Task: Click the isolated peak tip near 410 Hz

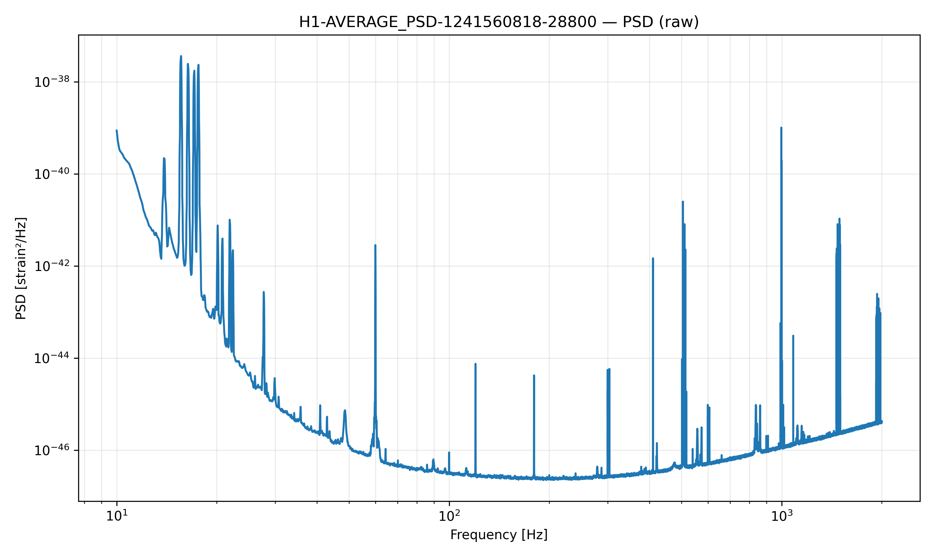Action: point(653,259)
